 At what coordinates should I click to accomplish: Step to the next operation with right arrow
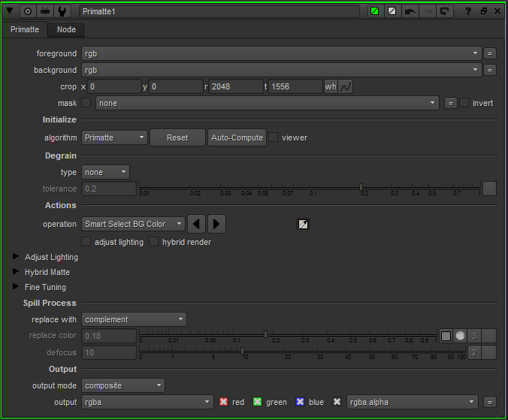coord(216,224)
